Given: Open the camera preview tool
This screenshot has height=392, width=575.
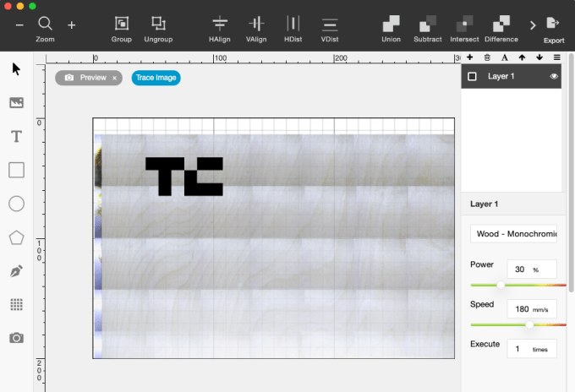Looking at the screenshot, I should click(17, 338).
